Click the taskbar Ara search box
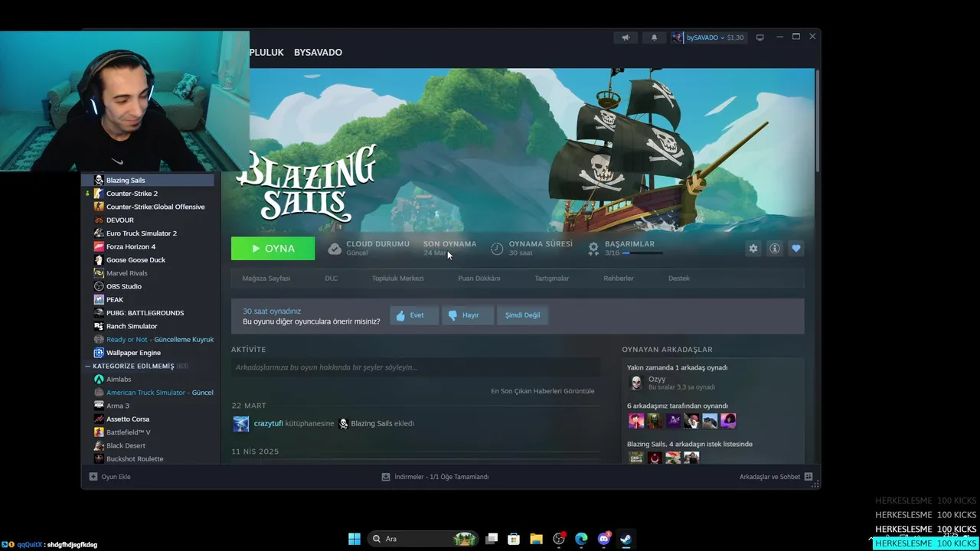 pyautogui.click(x=423, y=539)
